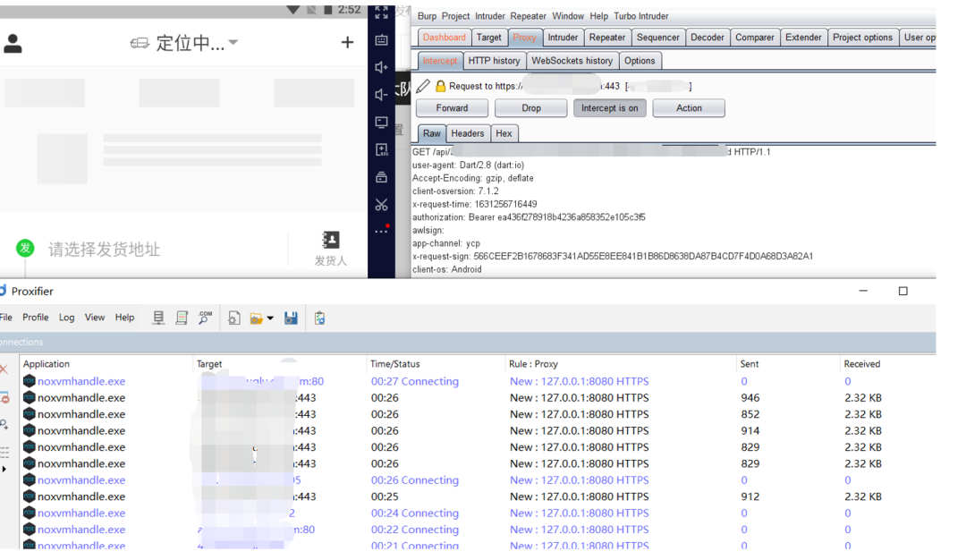
Task: Click the pencil edit icon beside the request
Action: coord(423,86)
